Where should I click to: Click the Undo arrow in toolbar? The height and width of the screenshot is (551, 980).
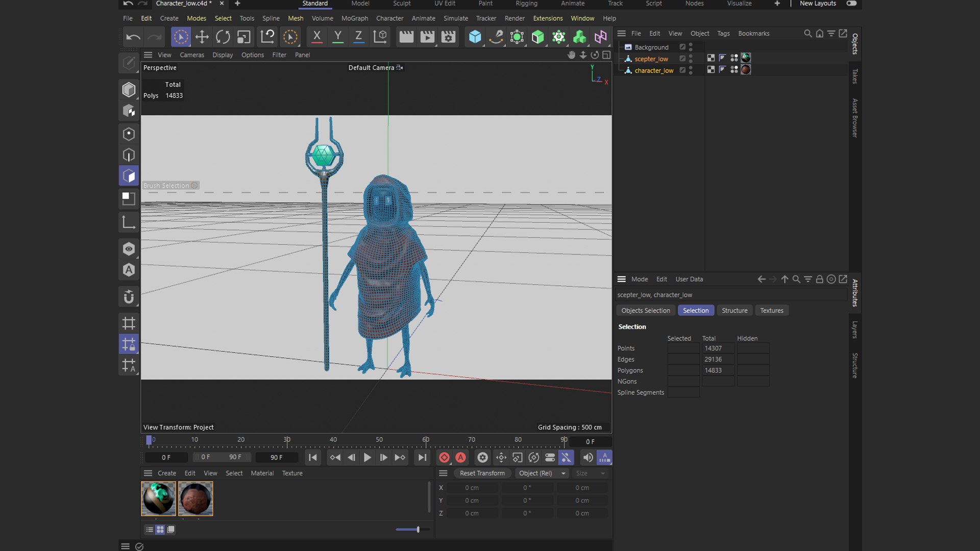(x=133, y=37)
